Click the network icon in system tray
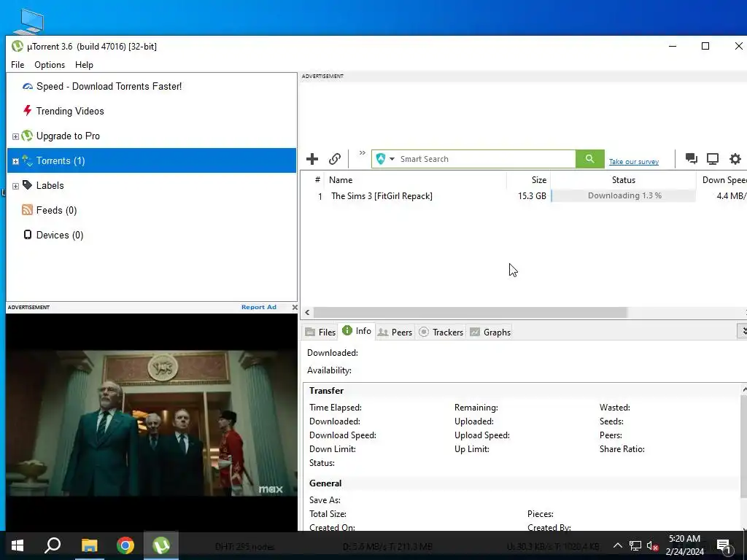The width and height of the screenshot is (747, 560). click(x=635, y=545)
